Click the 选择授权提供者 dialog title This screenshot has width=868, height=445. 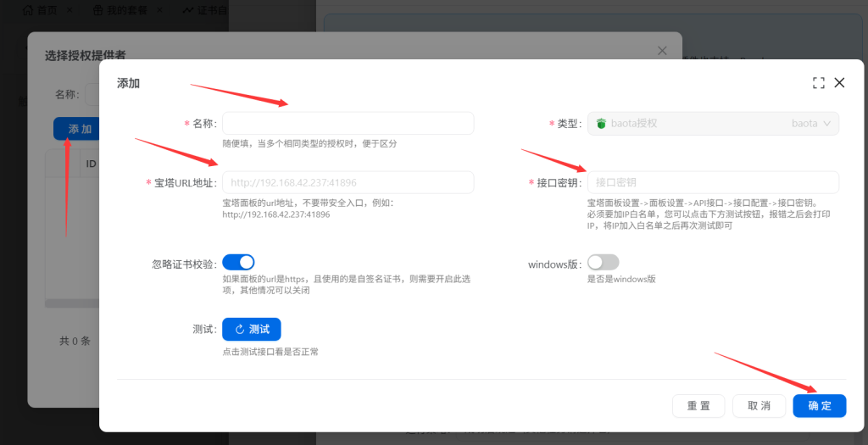pyautogui.click(x=86, y=55)
